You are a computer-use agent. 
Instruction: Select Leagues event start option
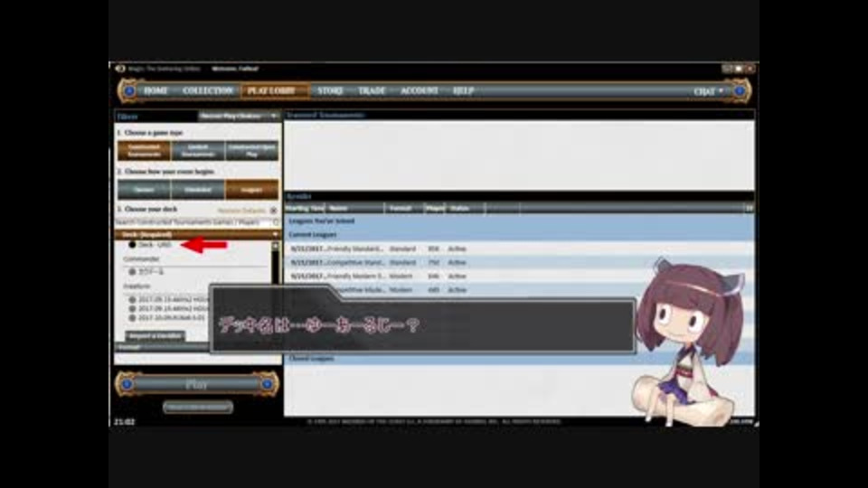(x=252, y=189)
